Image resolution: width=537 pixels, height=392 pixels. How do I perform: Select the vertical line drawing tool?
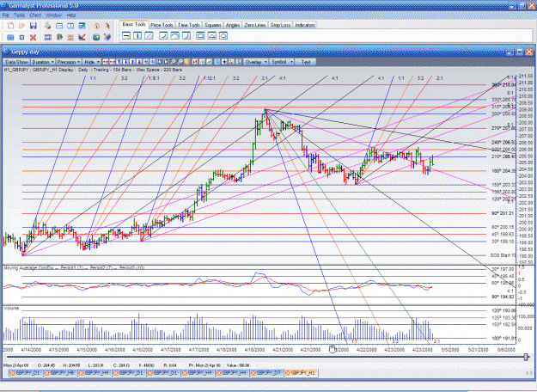pyautogui.click(x=137, y=35)
